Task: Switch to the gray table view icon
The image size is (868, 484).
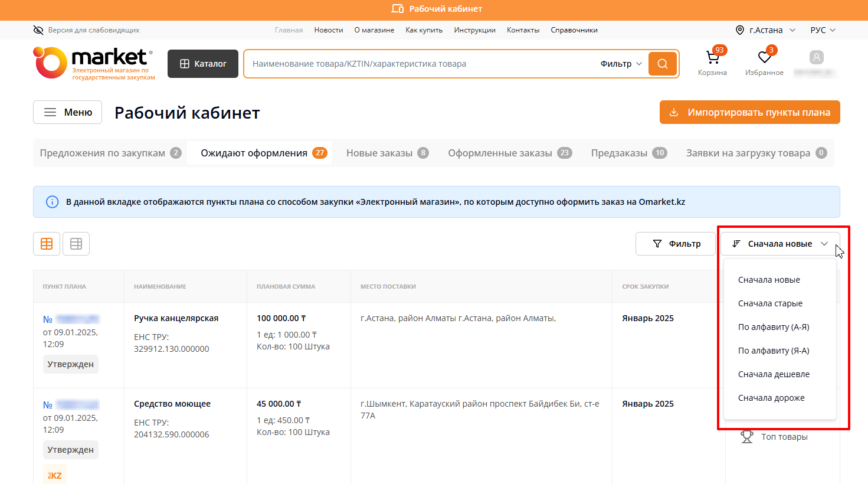Action: 76,244
